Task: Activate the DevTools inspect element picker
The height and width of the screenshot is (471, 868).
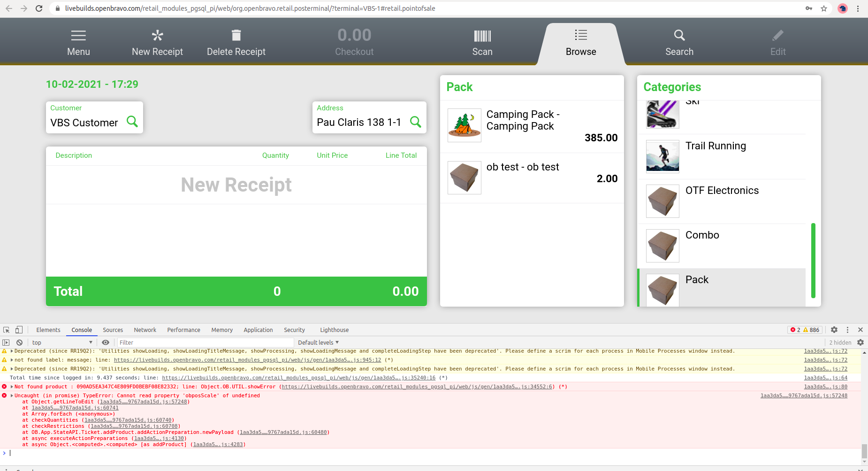Action: [7, 330]
